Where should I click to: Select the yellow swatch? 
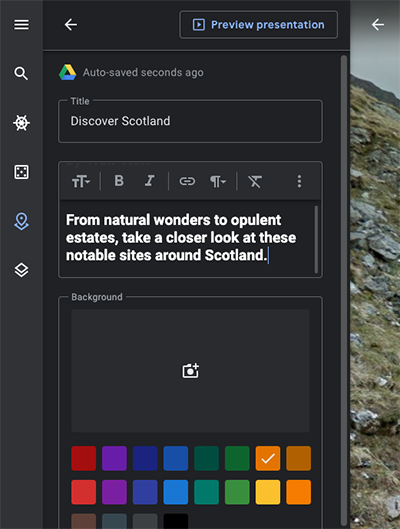click(268, 492)
